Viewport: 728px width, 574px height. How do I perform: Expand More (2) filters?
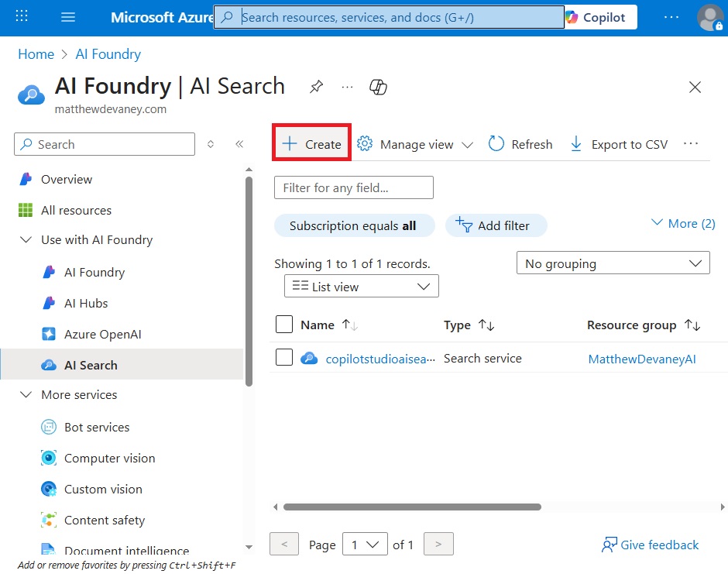click(x=683, y=223)
